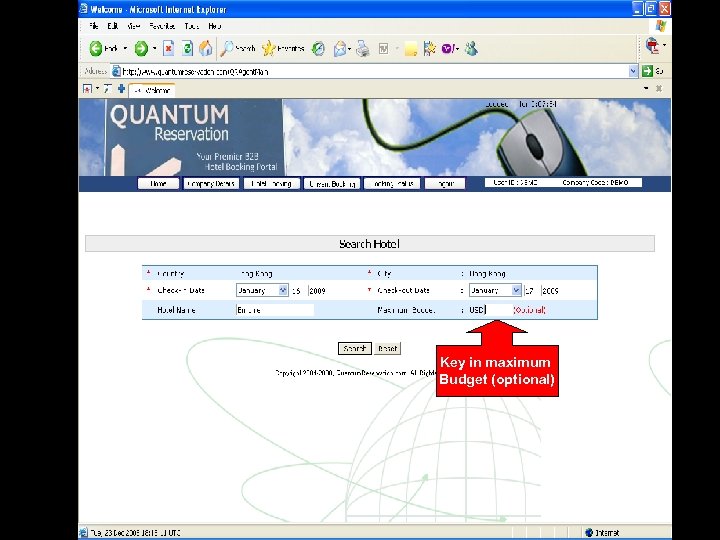Click the Messenger buddy icon
This screenshot has height=540, width=720.
point(471,48)
